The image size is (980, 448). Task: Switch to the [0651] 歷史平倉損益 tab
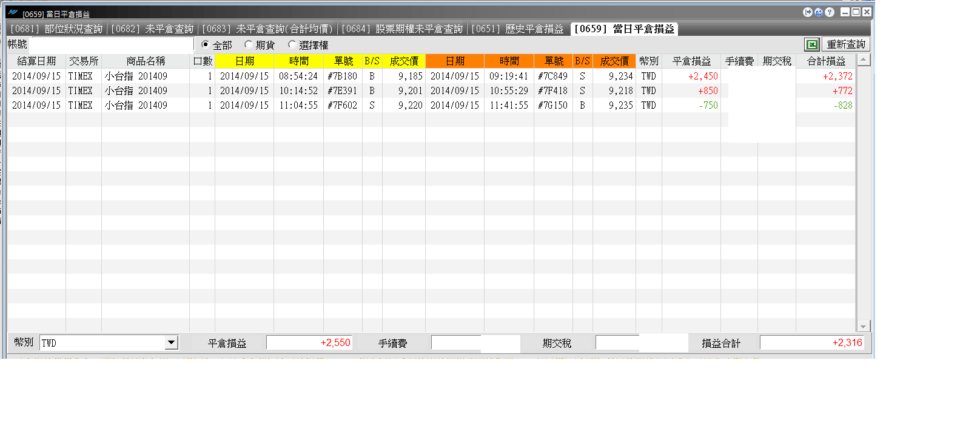point(517,29)
